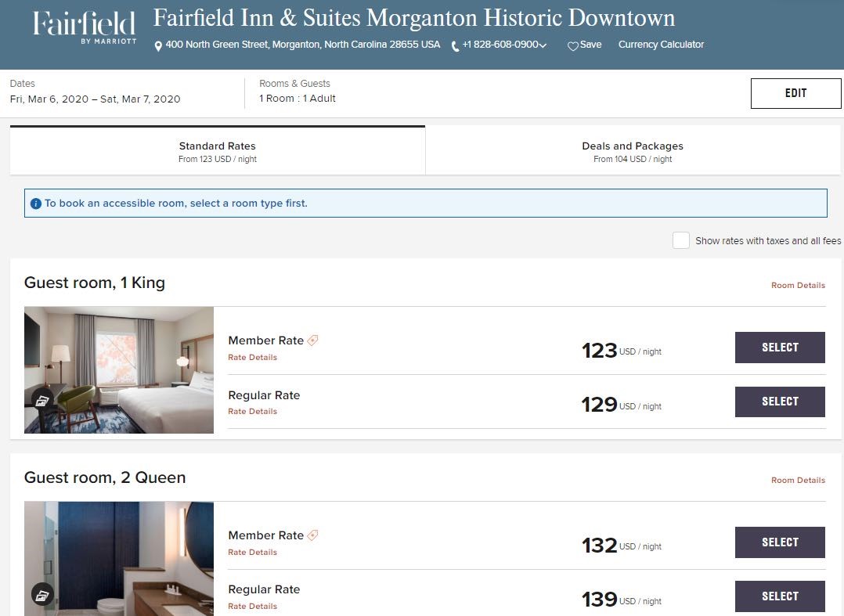Click the Guest room, 2 Queen heading

pos(105,477)
